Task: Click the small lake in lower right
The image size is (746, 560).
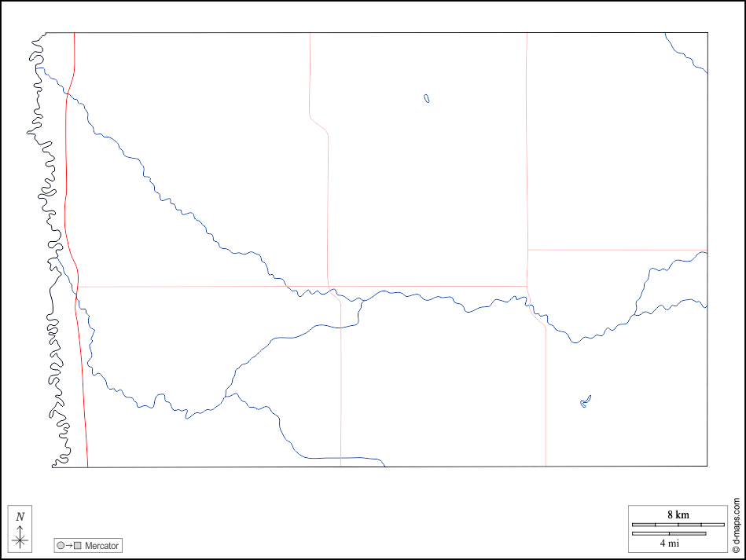Action: pos(586,401)
